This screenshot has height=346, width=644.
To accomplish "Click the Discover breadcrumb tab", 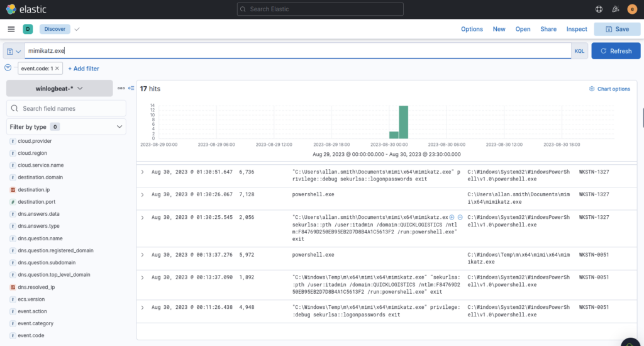I will [55, 29].
